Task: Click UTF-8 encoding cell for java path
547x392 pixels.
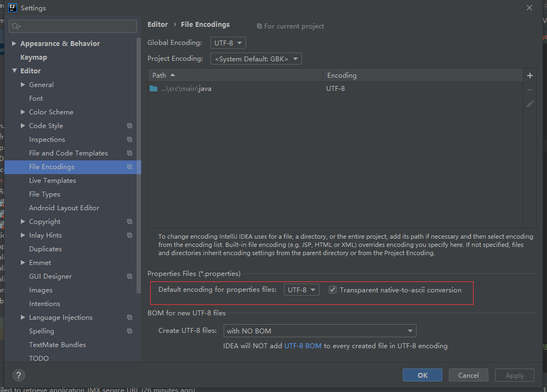Action: tap(335, 89)
